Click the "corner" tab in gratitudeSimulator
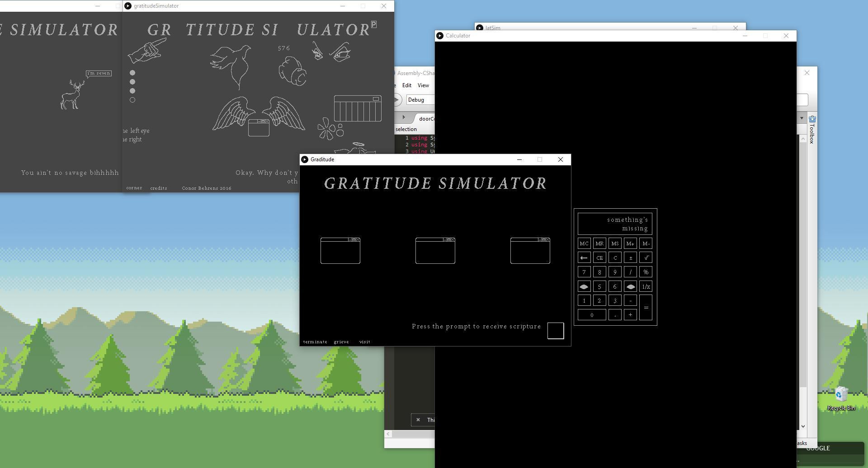 pyautogui.click(x=134, y=188)
